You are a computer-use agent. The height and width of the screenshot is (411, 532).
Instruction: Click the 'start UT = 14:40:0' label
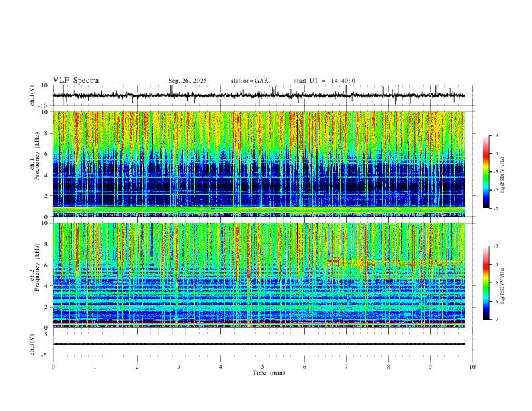coord(324,81)
